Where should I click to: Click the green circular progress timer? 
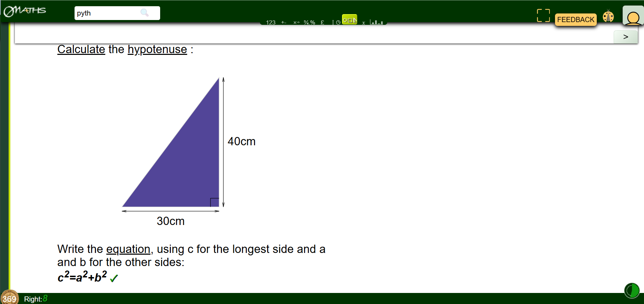[632, 291]
